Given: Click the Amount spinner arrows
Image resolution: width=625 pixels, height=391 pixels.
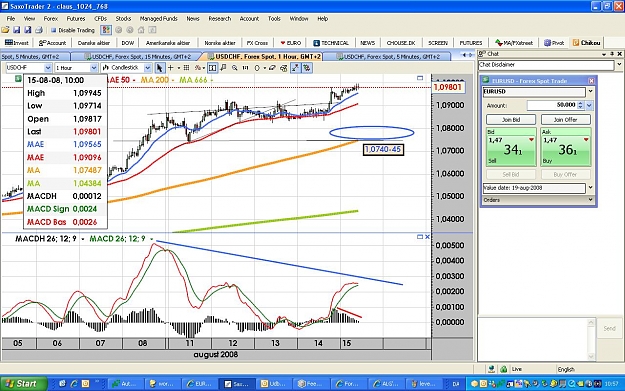Looking at the screenshot, I should (581, 105).
